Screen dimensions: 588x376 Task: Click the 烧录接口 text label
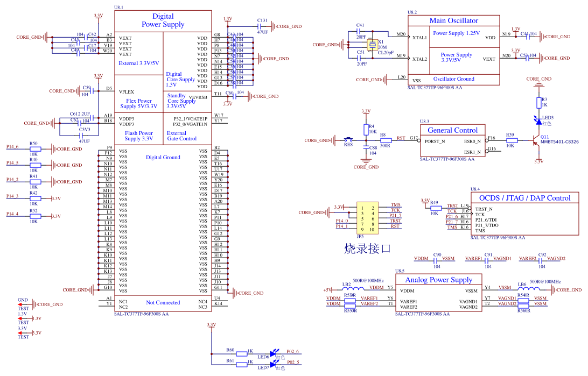click(x=367, y=249)
